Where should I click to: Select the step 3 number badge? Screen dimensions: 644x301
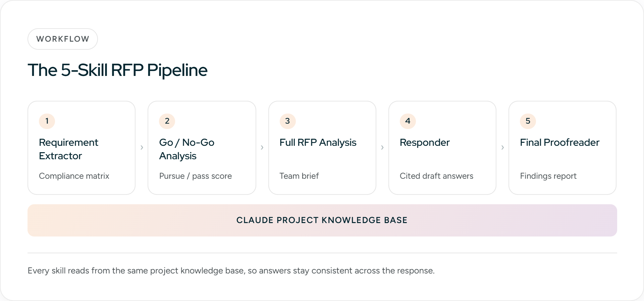pyautogui.click(x=287, y=121)
